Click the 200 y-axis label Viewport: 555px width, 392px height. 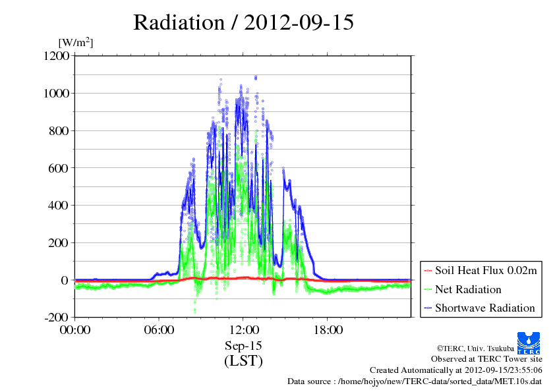(59, 242)
